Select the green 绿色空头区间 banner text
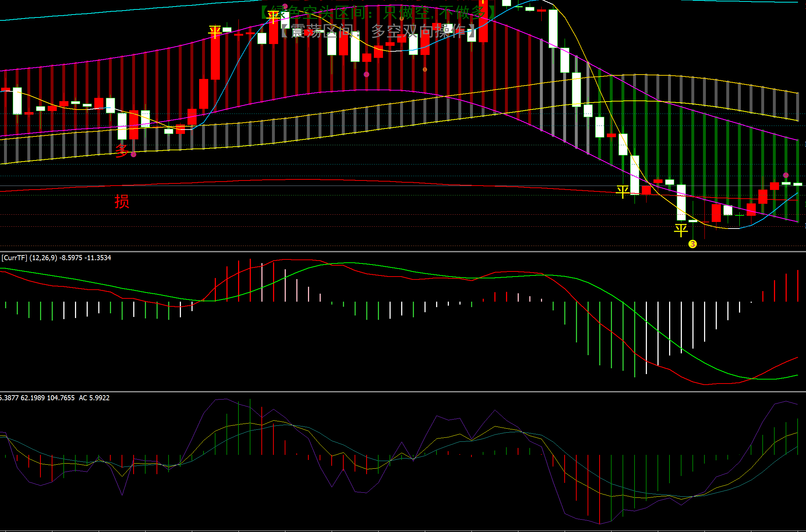The image size is (806, 532). click(x=377, y=12)
